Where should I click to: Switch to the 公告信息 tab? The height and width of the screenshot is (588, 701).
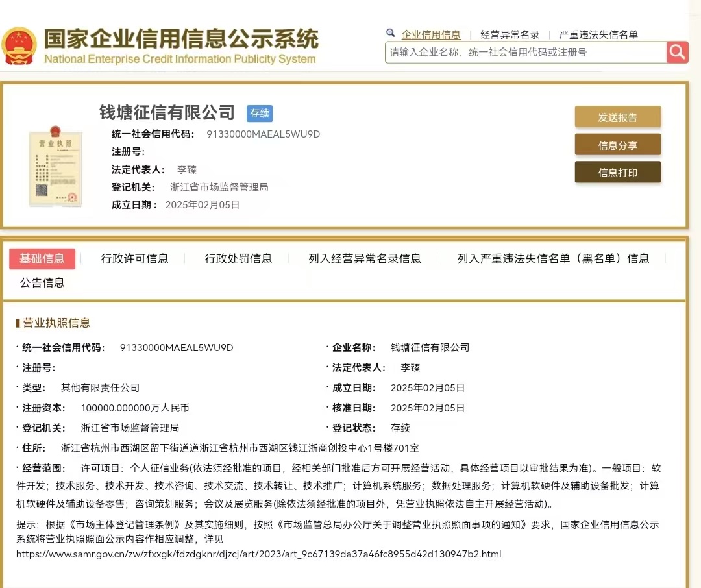click(42, 283)
